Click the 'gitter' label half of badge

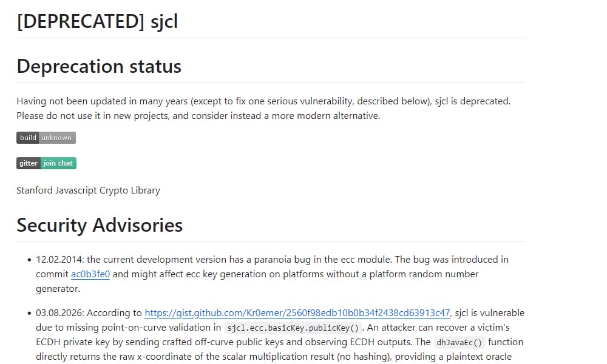click(x=29, y=163)
